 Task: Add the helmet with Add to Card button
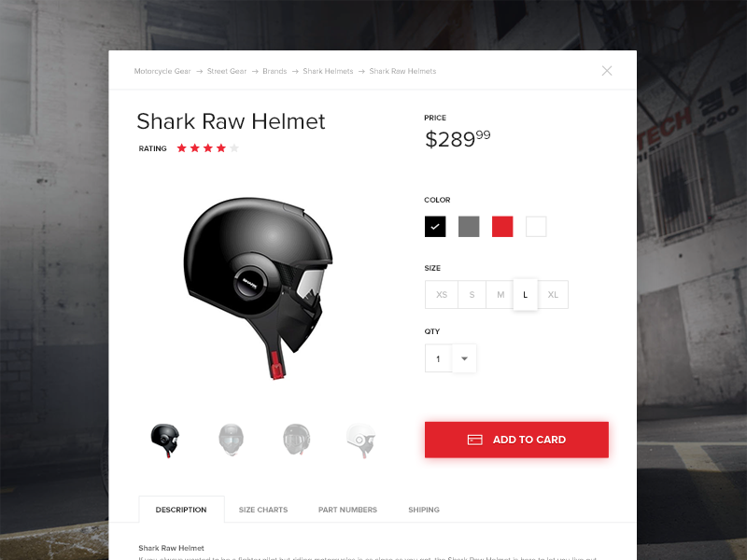pyautogui.click(x=516, y=440)
